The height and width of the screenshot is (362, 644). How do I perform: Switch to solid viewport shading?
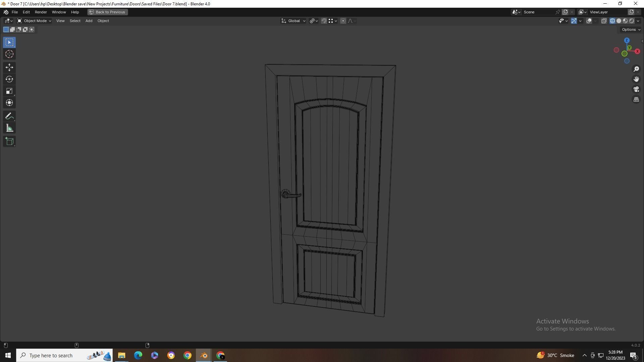pos(619,21)
